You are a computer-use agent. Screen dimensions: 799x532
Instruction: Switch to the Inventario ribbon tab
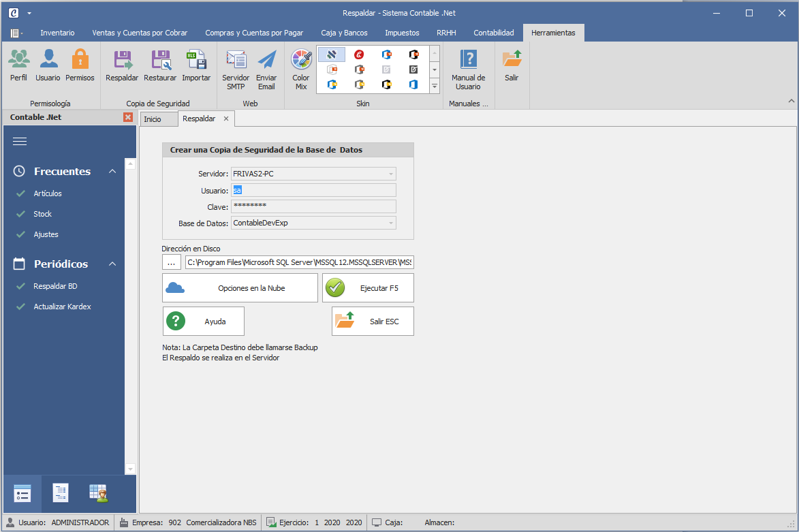[x=58, y=33]
